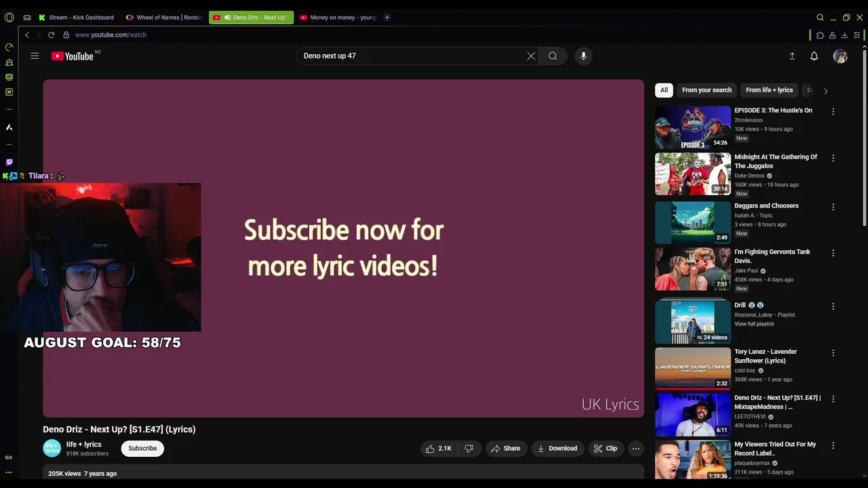Select the All filter chip
The width and height of the screenshot is (868, 488).
click(x=664, y=90)
